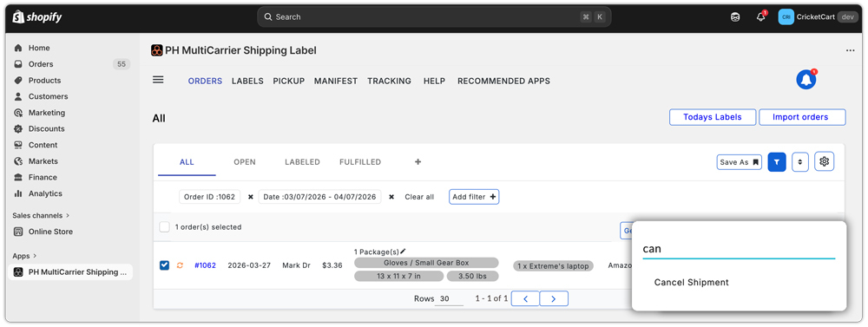The width and height of the screenshot is (868, 327).
Task: Toggle the select-all orders checkbox
Action: 164,227
